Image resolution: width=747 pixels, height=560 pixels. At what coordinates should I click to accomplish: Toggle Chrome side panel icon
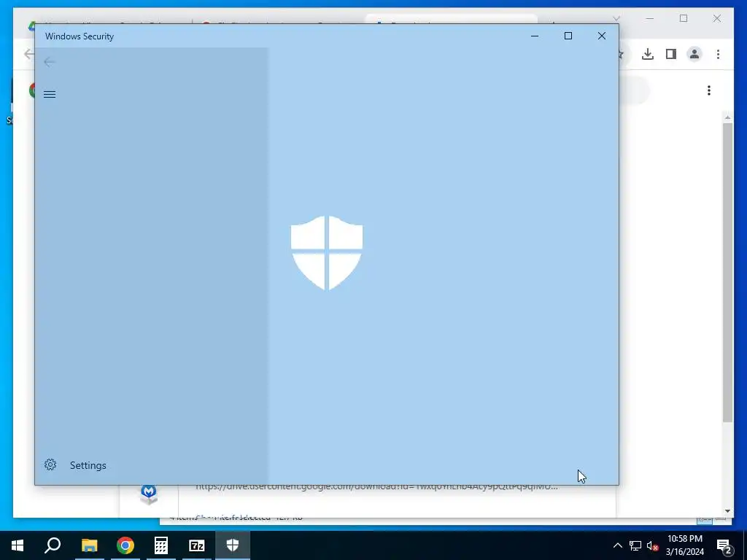pyautogui.click(x=671, y=54)
